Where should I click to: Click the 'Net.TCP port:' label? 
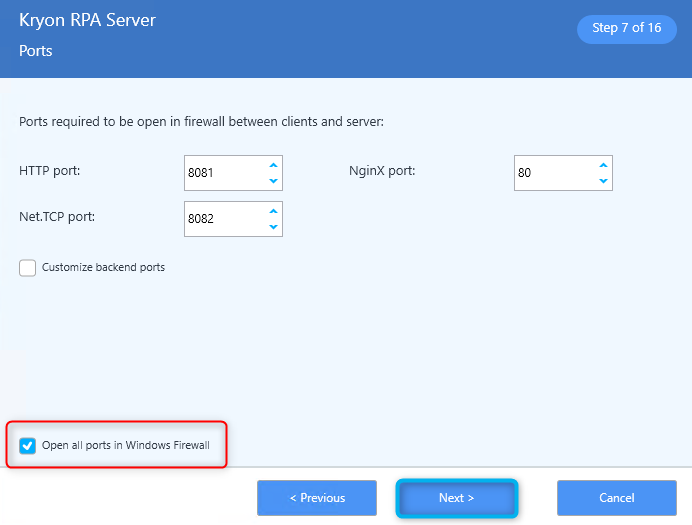[x=59, y=217]
